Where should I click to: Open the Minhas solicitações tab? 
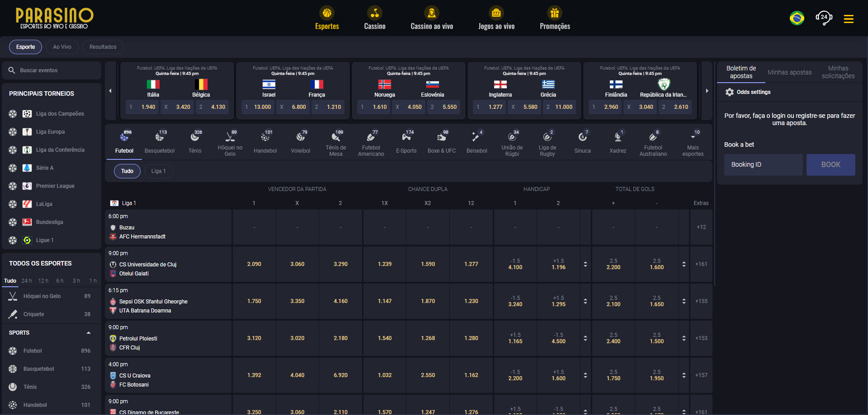click(838, 72)
